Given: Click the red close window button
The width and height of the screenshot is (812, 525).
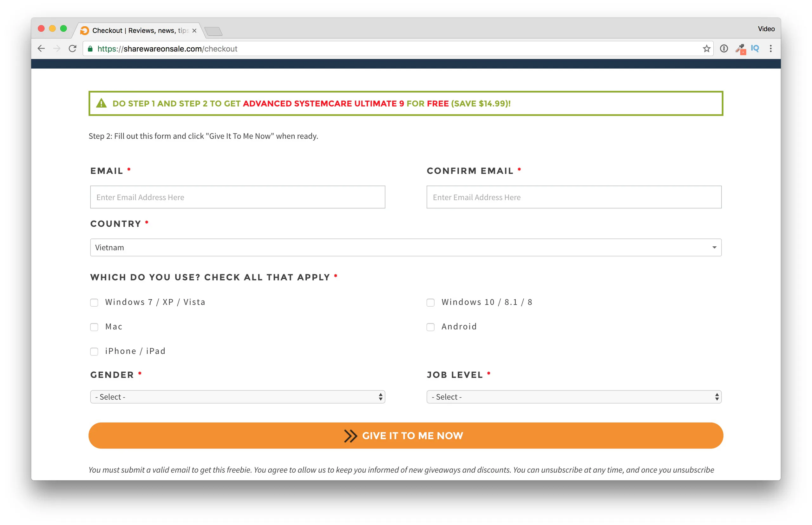Looking at the screenshot, I should [x=41, y=29].
